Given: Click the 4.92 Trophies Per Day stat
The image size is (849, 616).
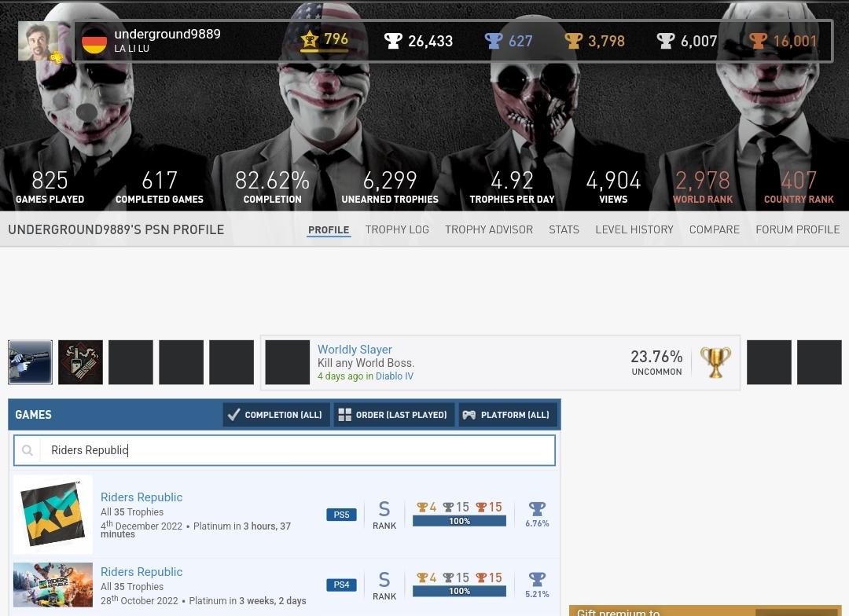Looking at the screenshot, I should click(513, 187).
